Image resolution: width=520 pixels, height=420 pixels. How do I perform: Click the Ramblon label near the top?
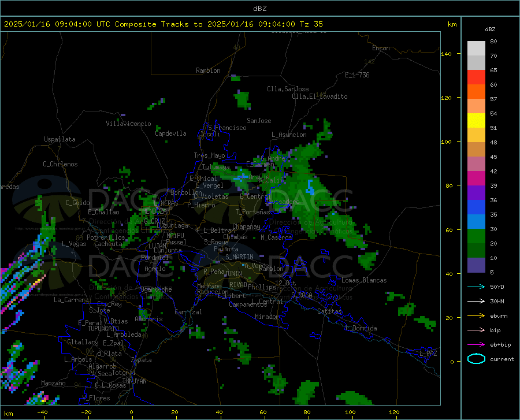[208, 70]
